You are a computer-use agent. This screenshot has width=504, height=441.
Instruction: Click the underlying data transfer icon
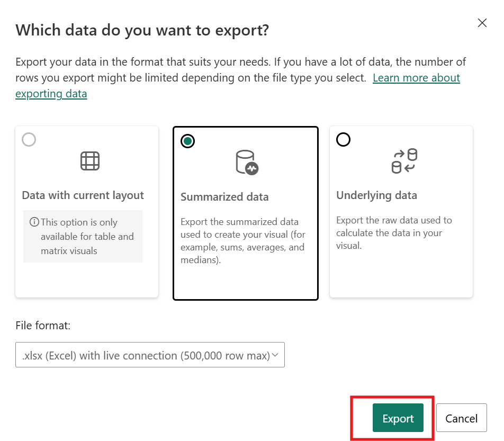pyautogui.click(x=404, y=161)
